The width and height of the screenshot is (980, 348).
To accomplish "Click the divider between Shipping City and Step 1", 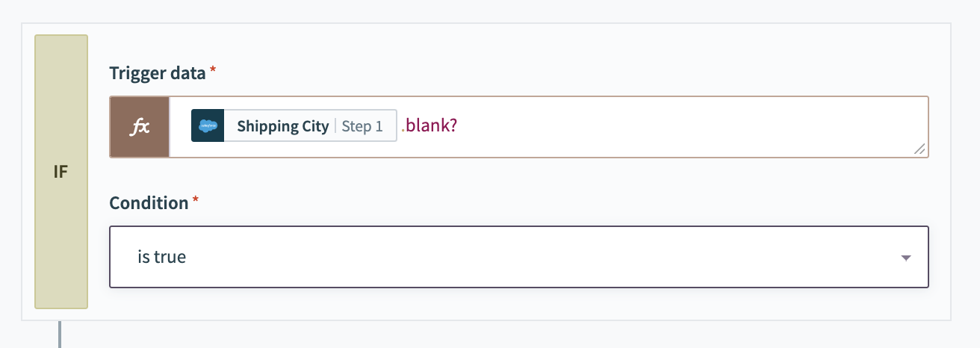I will [335, 126].
